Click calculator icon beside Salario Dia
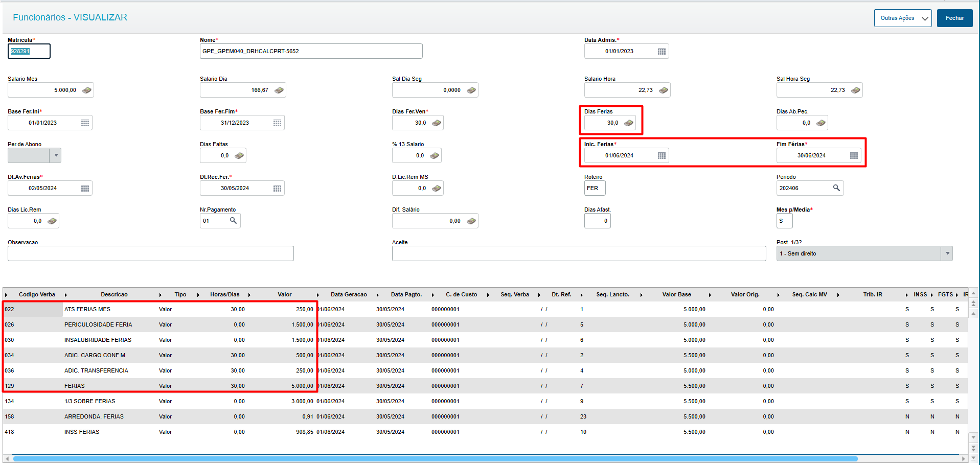Image resolution: width=980 pixels, height=465 pixels. click(x=279, y=90)
